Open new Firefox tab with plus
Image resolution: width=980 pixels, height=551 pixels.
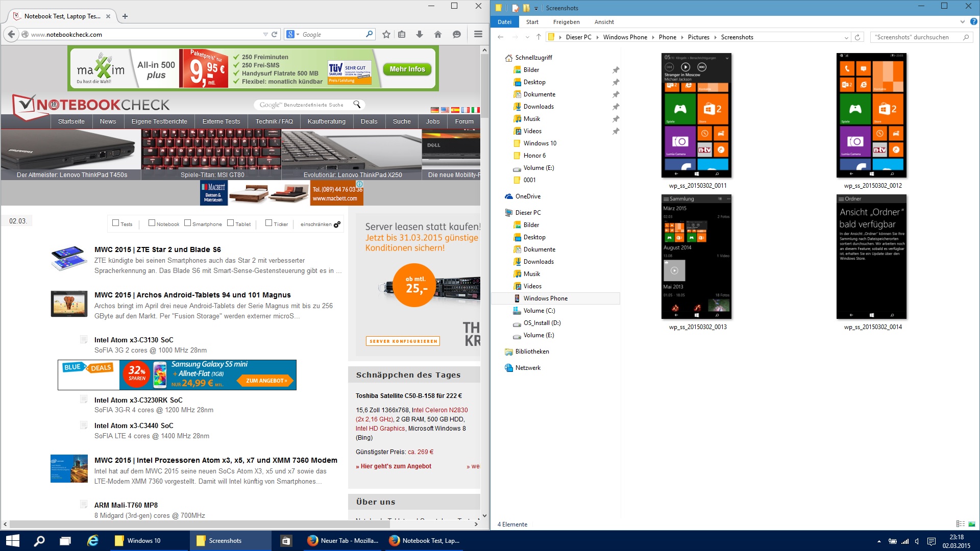(x=125, y=16)
